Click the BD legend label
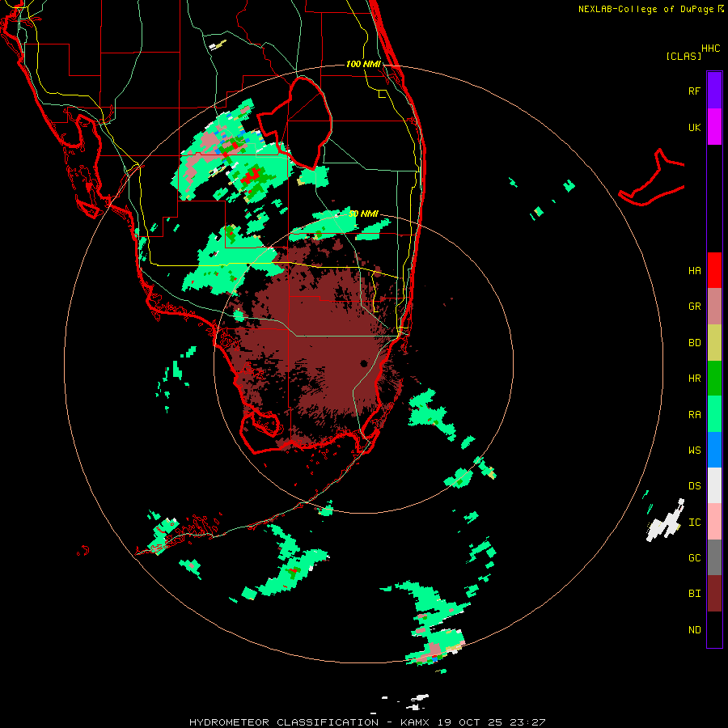Viewport: 728px width, 728px height. pyautogui.click(x=694, y=343)
